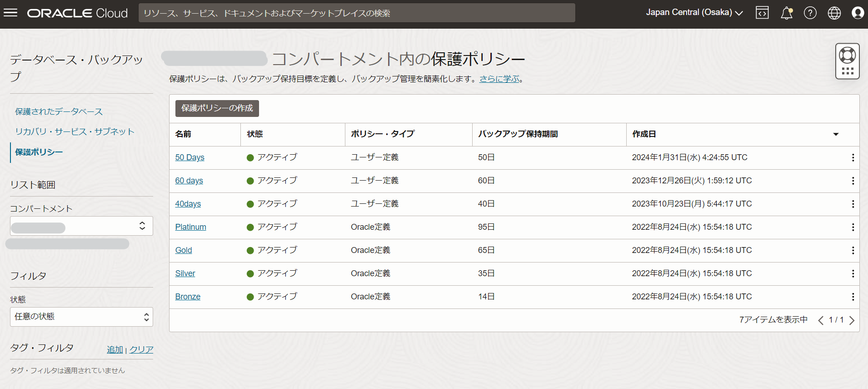This screenshot has width=868, height=389.
Task: Open the compartment dropdown
Action: click(81, 226)
